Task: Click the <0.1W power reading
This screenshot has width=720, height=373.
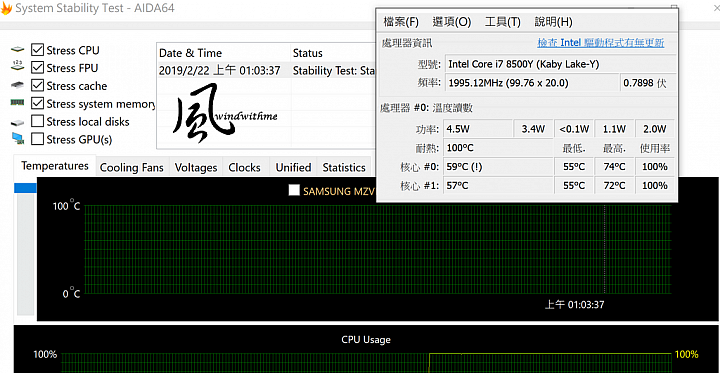Action: (574, 129)
